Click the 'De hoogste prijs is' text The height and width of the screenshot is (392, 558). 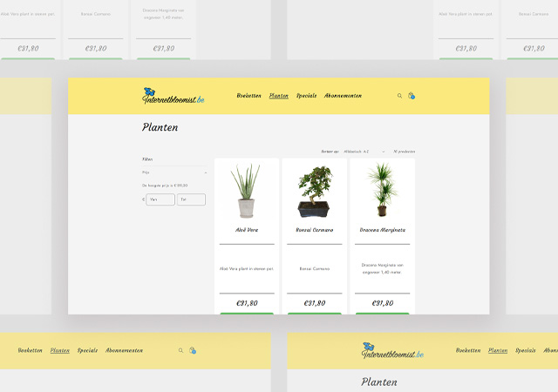(x=165, y=186)
